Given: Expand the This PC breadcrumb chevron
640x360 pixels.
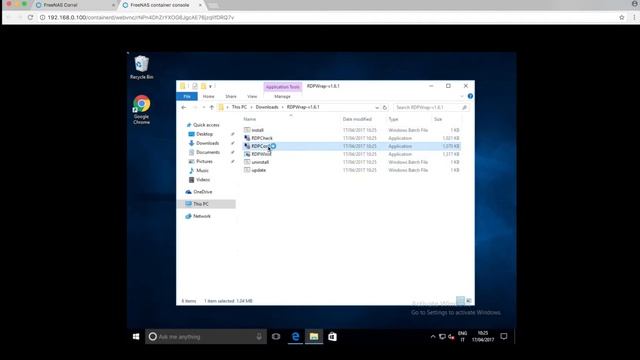Looking at the screenshot, I should coord(251,107).
